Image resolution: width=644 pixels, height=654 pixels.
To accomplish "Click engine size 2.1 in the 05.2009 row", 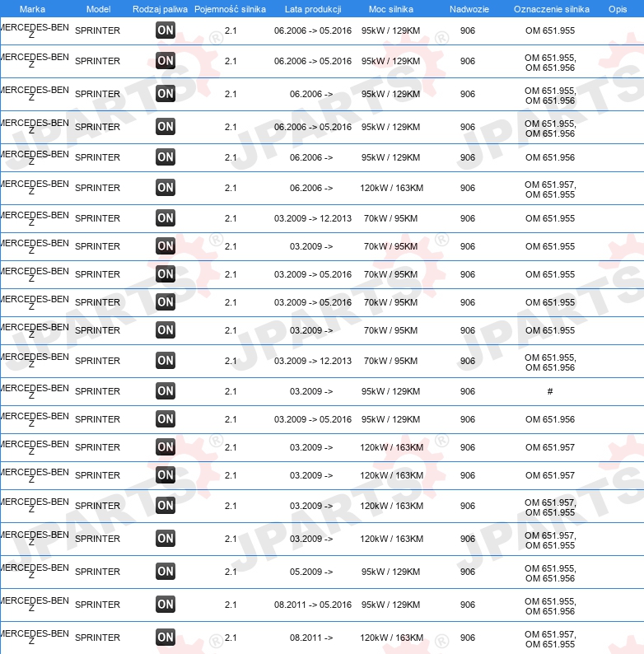I will tap(231, 572).
